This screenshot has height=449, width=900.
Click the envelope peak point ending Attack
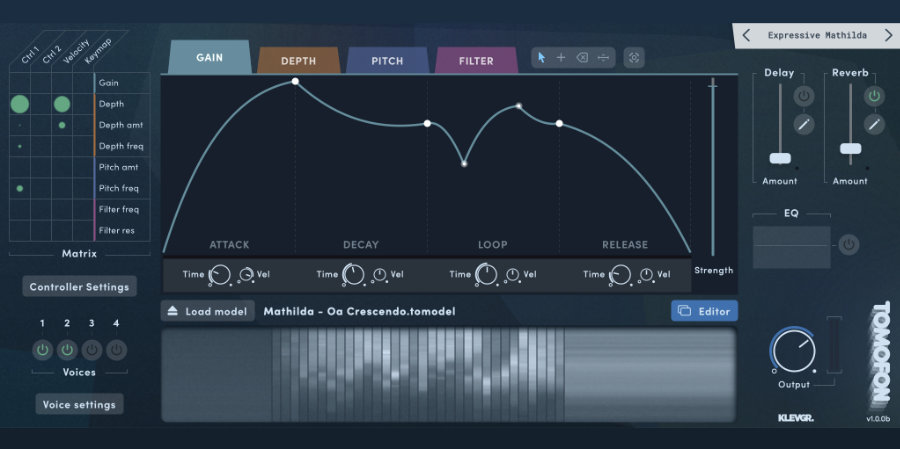(295, 82)
